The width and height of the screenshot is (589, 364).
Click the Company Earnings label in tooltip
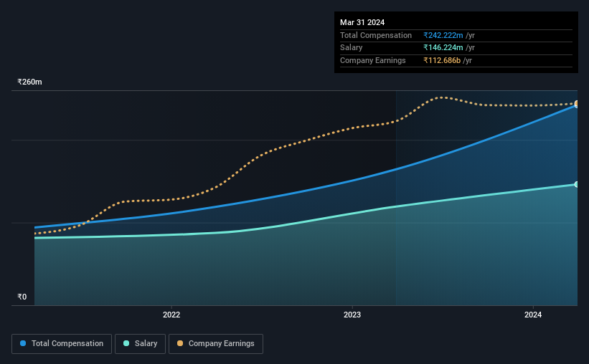[x=372, y=60]
